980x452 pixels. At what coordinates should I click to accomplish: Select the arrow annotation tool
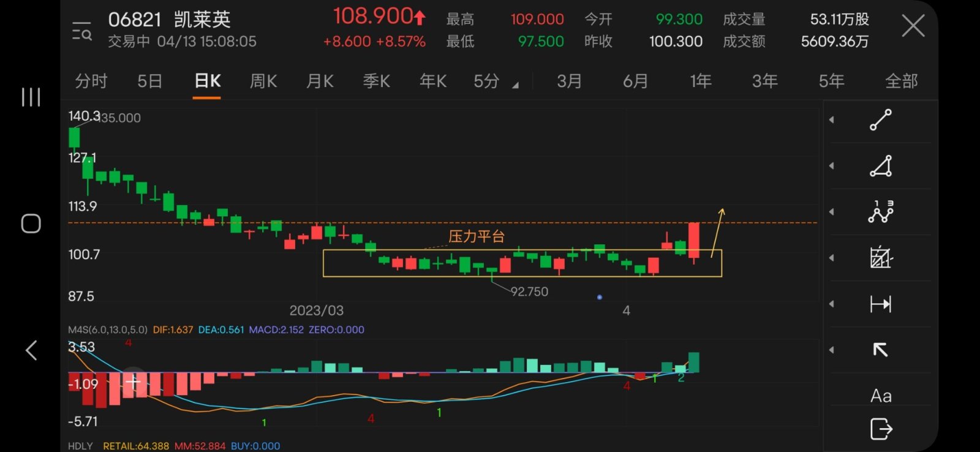880,350
